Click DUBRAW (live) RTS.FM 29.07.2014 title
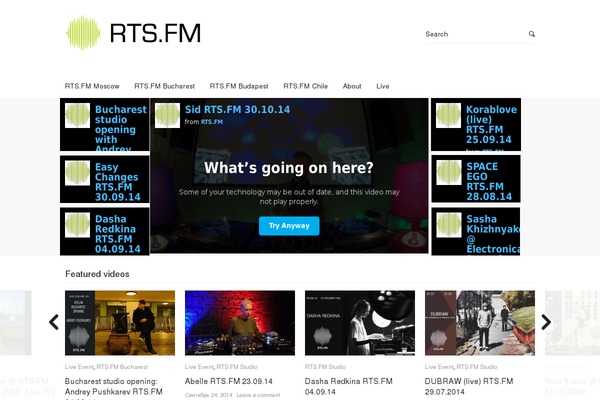600x400 pixels. coord(469,387)
